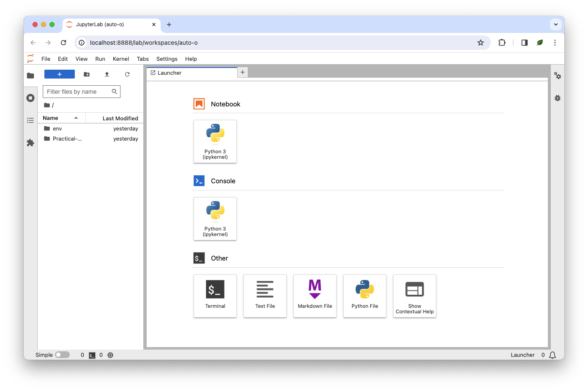The image size is (588, 391).
Task: View site information icon in address bar
Action: [82, 43]
